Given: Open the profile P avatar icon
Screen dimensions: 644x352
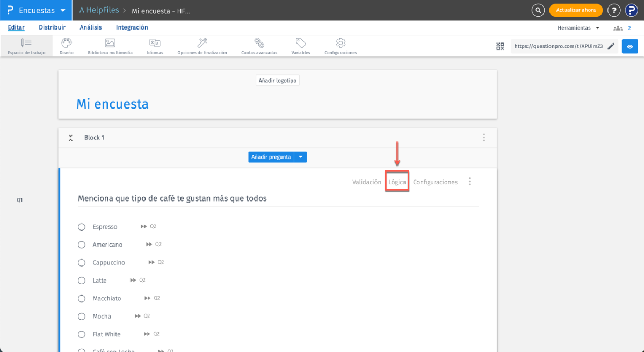Looking at the screenshot, I should pyautogui.click(x=631, y=10).
